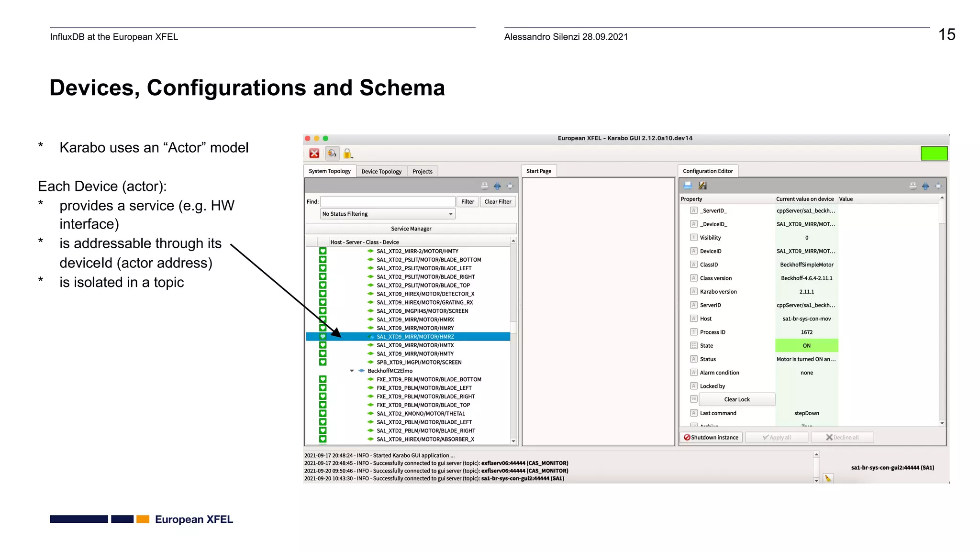
Task: Open the Service Manager
Action: (x=411, y=229)
